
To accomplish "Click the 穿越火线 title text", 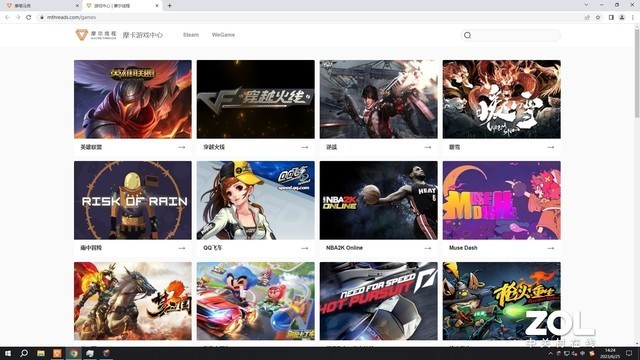I will 214,147.
